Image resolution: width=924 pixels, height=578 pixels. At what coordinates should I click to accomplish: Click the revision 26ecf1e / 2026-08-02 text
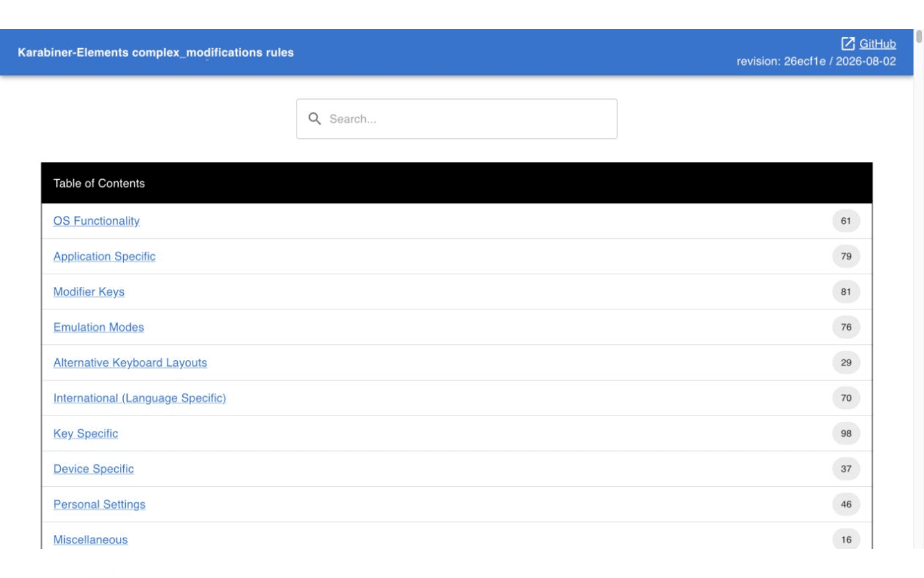(x=816, y=61)
